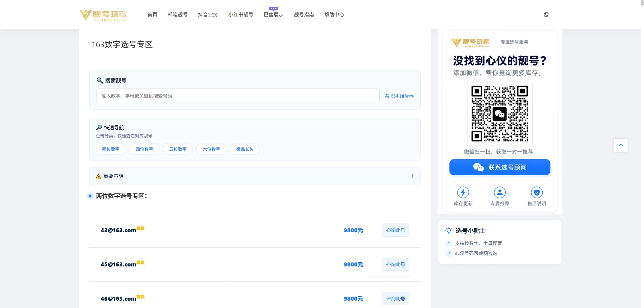Viewport: 644px width, 308px height.
Task: Click 咨询此号 for 46@163.com
Action: 395,299
